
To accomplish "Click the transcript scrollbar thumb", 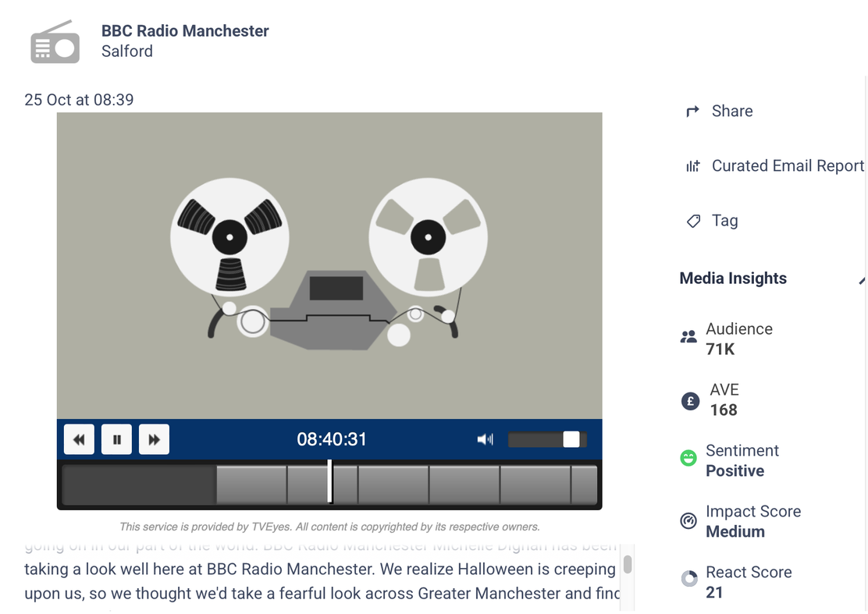I will (x=628, y=564).
